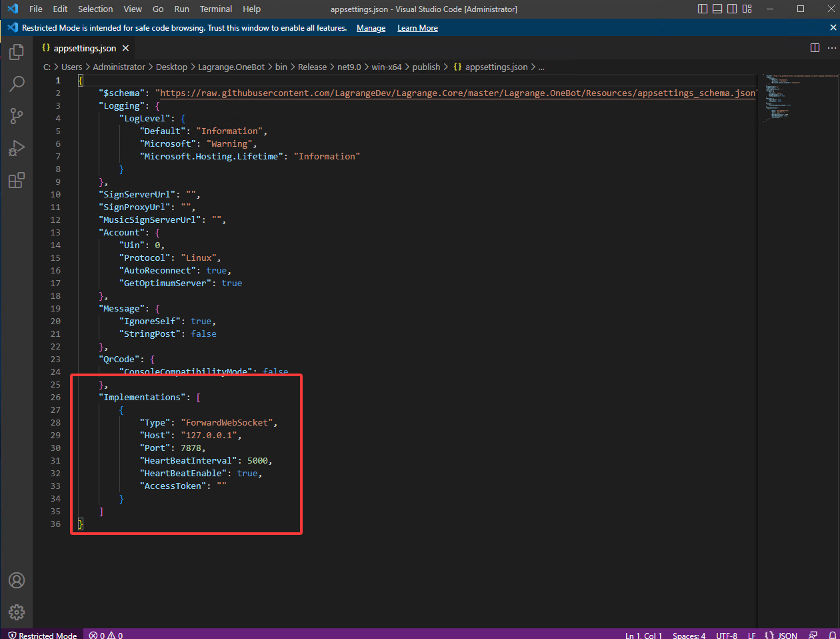Click publish in the breadcrumb path

pyautogui.click(x=426, y=67)
